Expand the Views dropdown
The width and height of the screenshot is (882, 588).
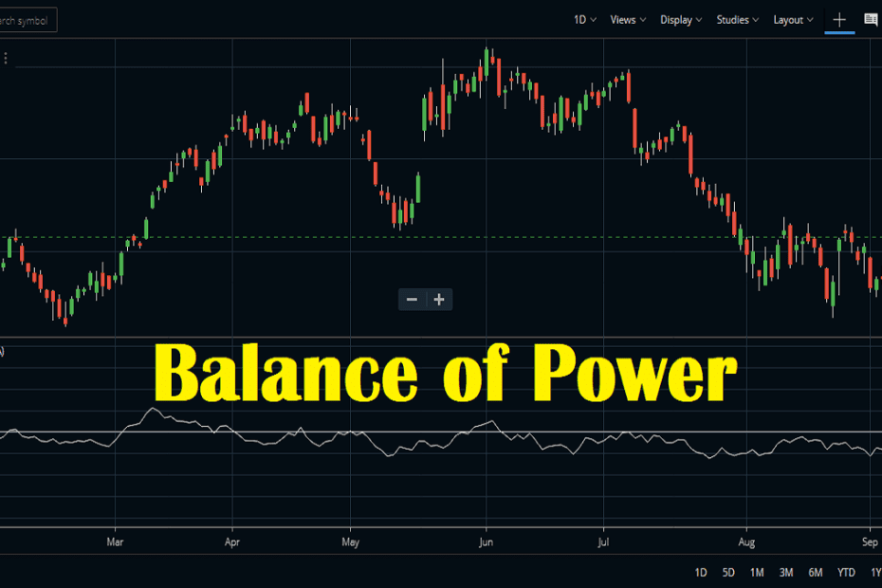point(626,19)
